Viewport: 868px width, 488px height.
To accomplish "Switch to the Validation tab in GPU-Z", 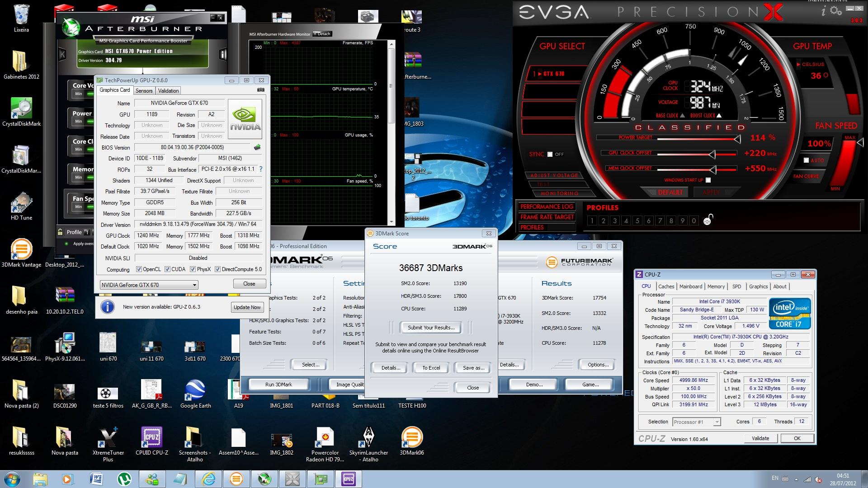I will [168, 91].
